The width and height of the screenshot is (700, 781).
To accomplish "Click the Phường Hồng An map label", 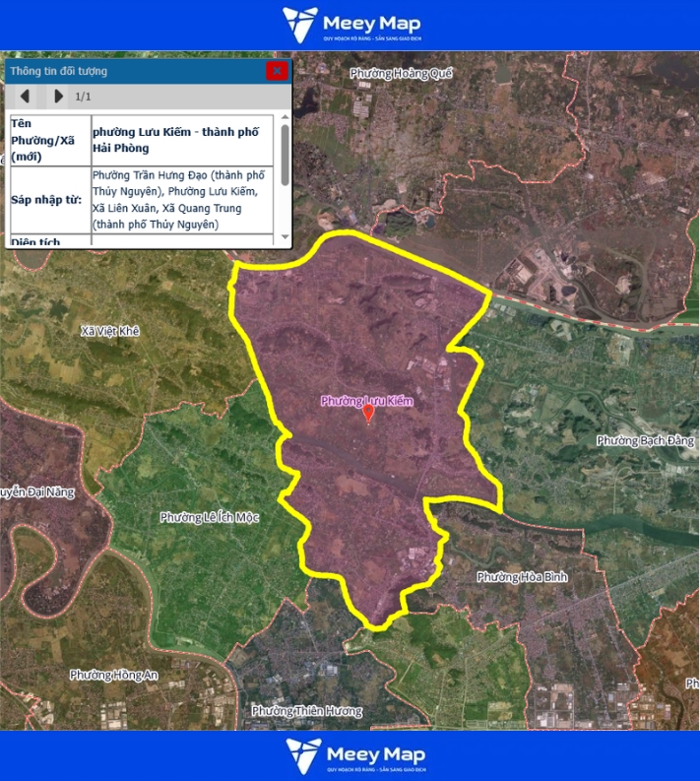I will (x=114, y=675).
